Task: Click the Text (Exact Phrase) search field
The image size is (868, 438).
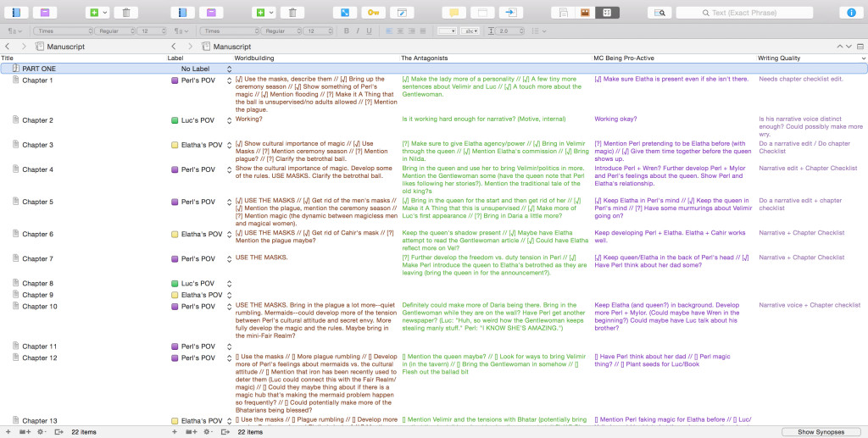Action: point(744,12)
